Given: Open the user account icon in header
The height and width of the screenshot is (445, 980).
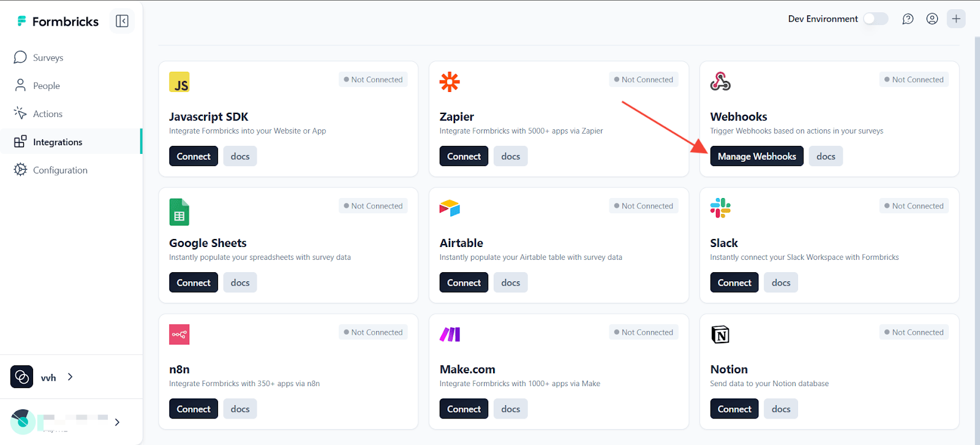Looking at the screenshot, I should click(x=932, y=19).
